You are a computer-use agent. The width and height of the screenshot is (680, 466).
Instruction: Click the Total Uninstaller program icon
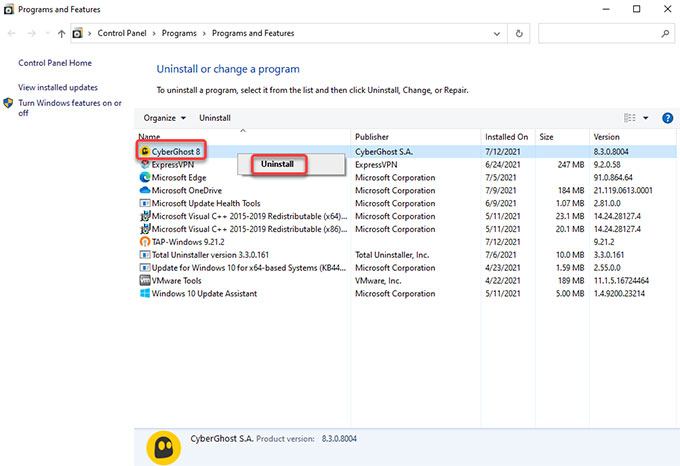tap(145, 254)
